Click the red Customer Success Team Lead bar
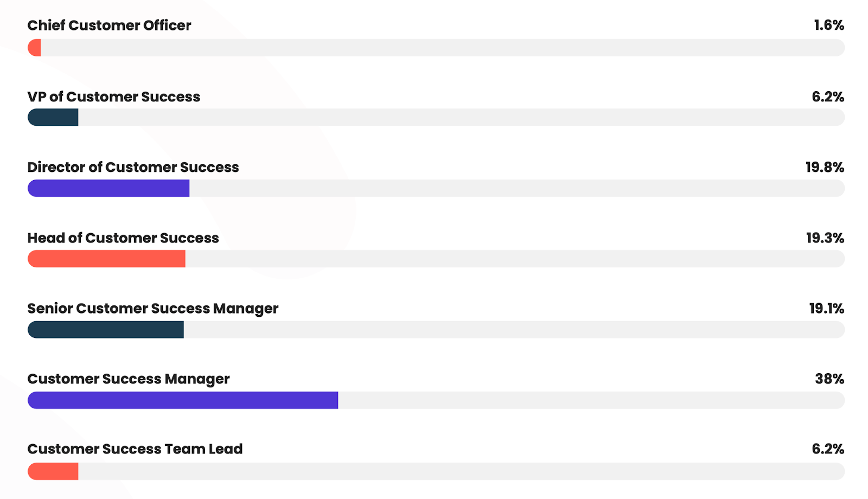 pyautogui.click(x=53, y=471)
